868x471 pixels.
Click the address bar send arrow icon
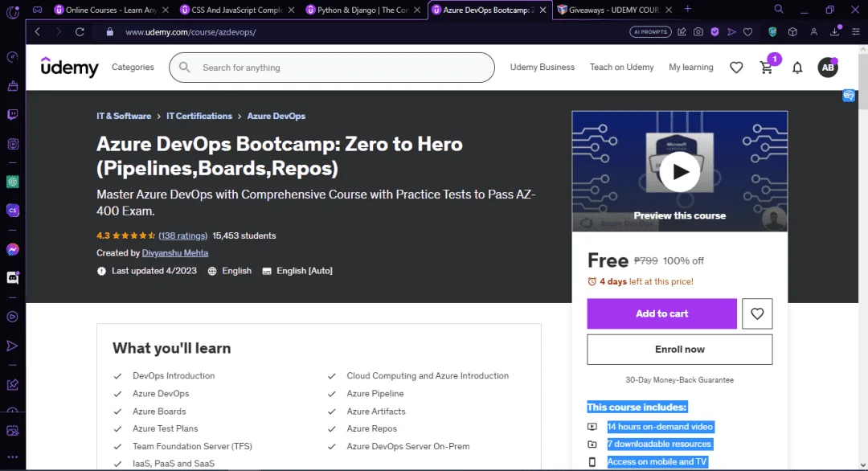pyautogui.click(x=731, y=32)
